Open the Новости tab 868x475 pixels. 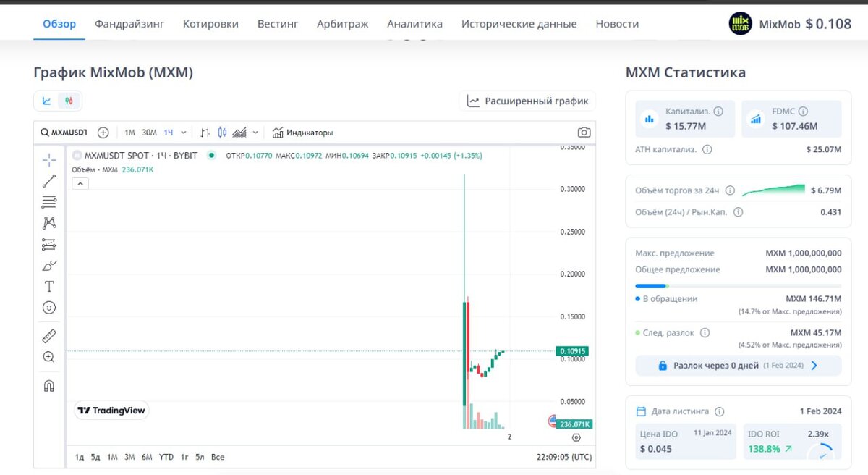point(617,24)
